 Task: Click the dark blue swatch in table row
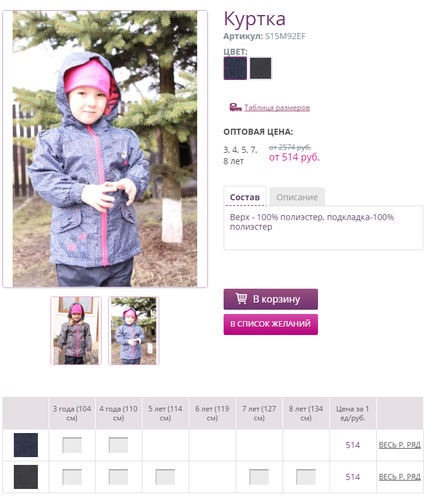coord(26,445)
